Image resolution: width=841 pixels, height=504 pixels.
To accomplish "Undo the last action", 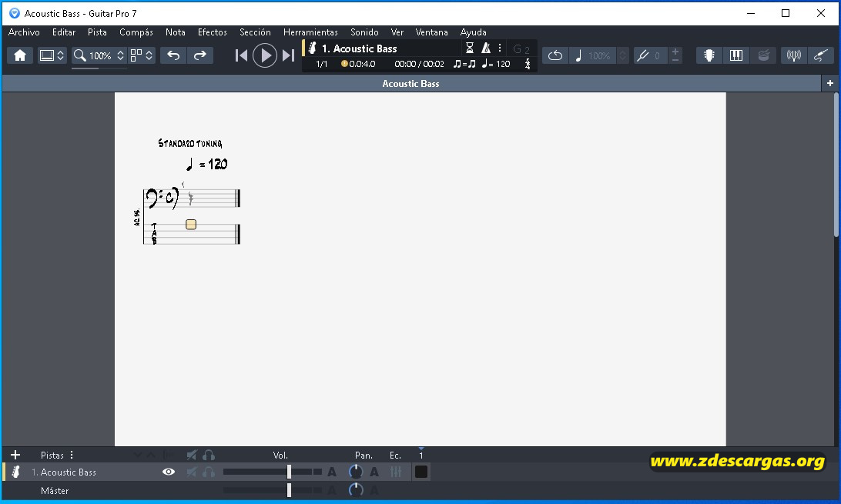I will click(x=173, y=55).
